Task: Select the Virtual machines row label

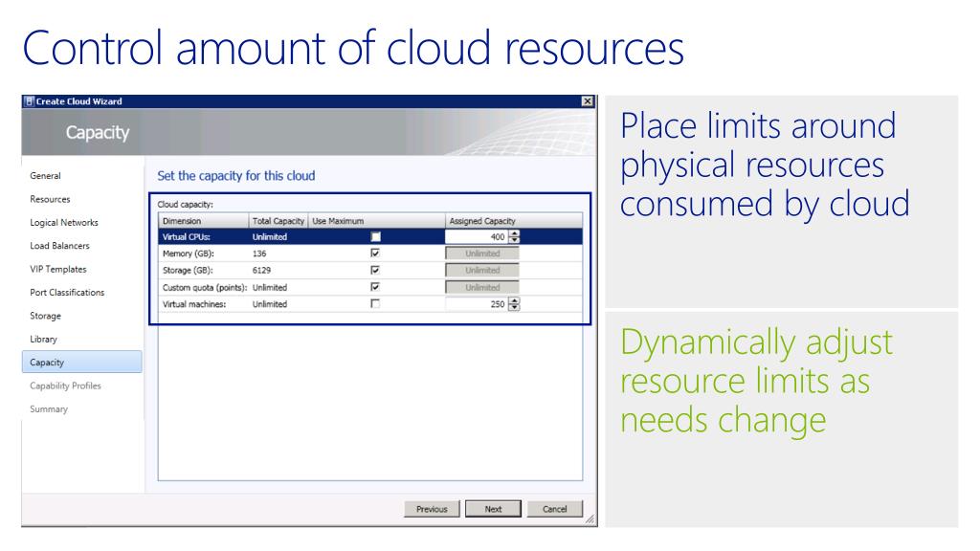Action: pos(194,304)
